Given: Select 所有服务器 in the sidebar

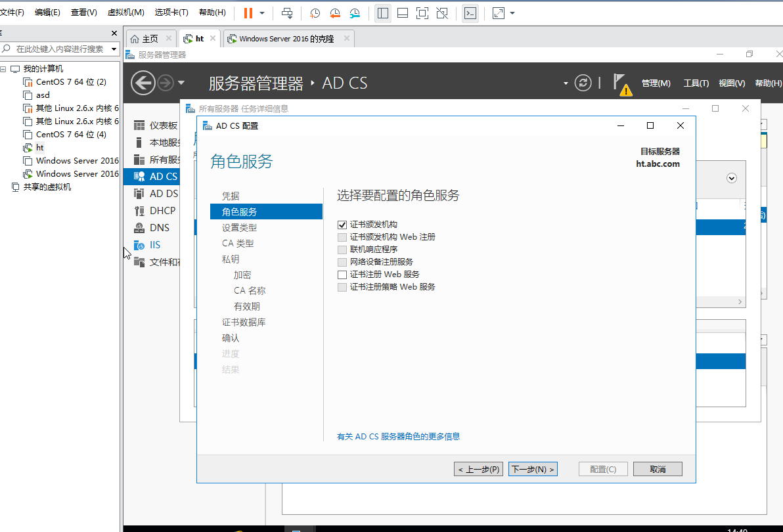Looking at the screenshot, I should pyautogui.click(x=156, y=159).
